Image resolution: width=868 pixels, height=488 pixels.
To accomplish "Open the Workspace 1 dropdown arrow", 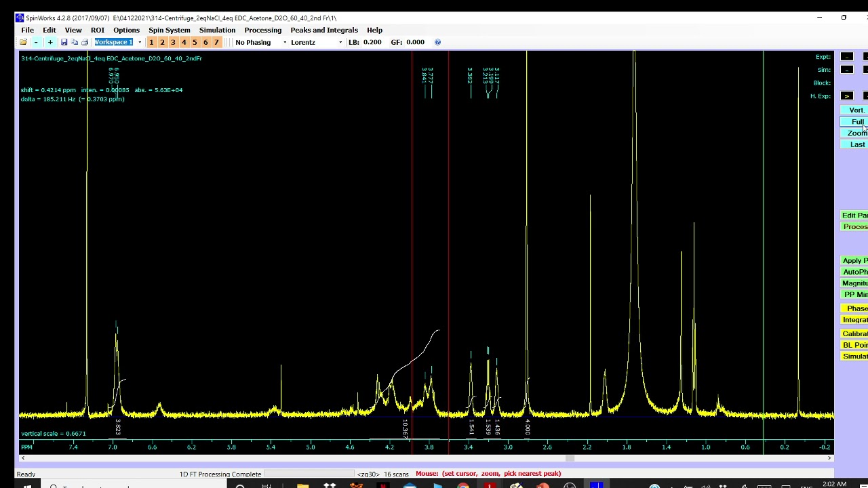I will click(x=140, y=42).
